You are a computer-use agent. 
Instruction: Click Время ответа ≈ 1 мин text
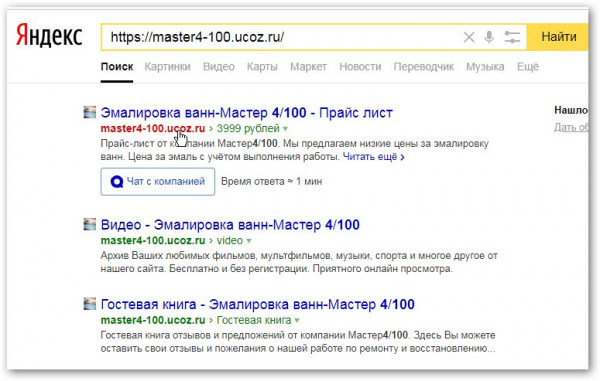[x=272, y=181]
